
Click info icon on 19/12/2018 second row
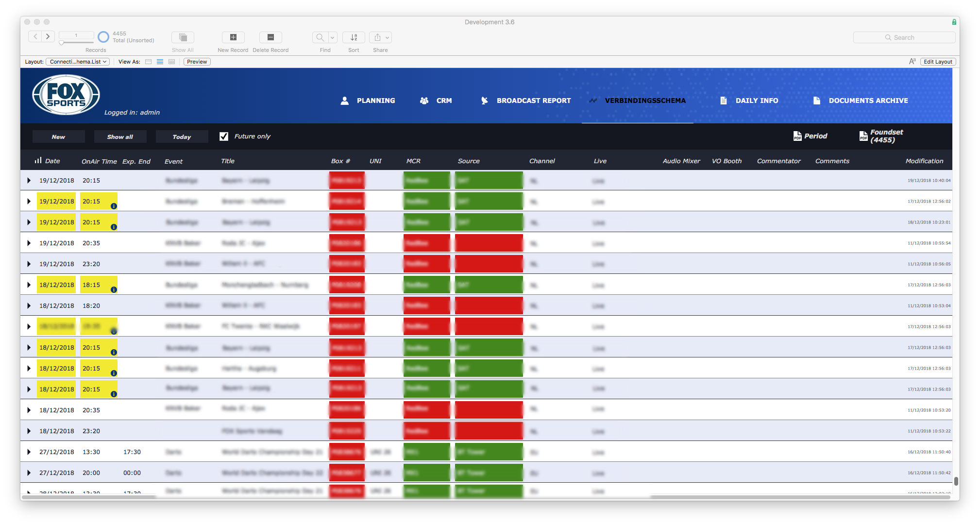[x=114, y=206]
